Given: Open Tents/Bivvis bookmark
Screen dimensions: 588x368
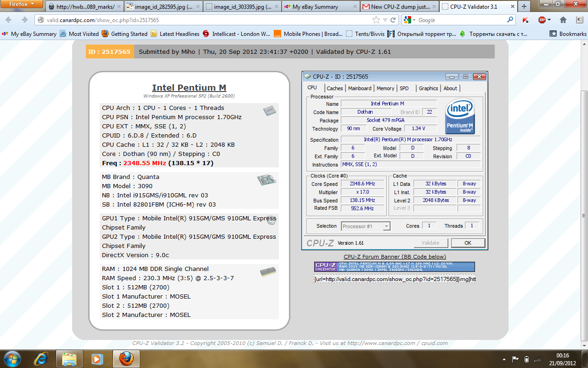Looking at the screenshot, I should click(365, 34).
